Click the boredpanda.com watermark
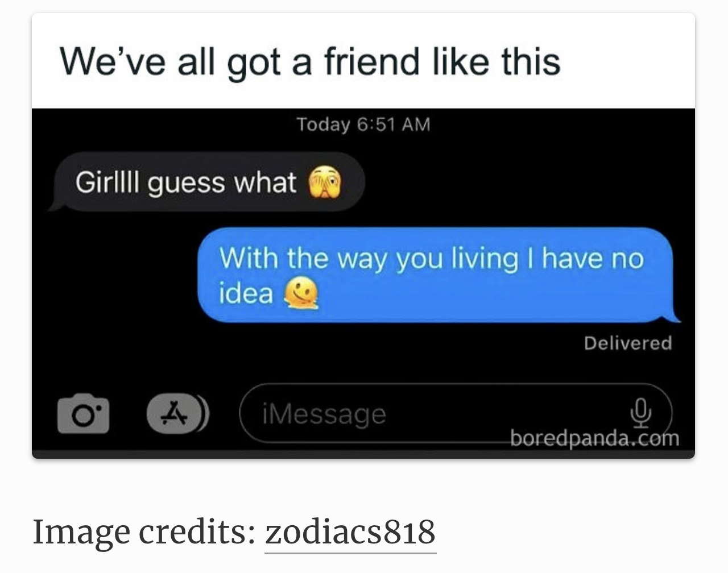The image size is (728, 573). tap(594, 438)
